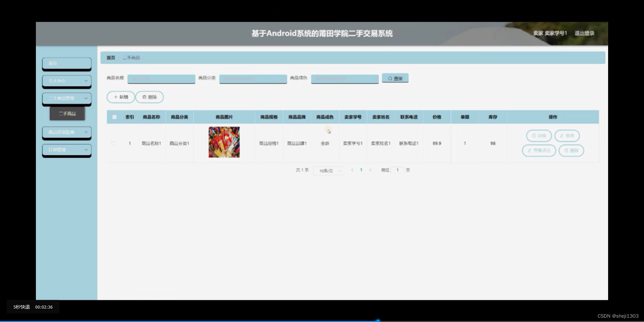Click the plus icon on 新增 button
Viewport: 644px width, 322px height.
[115, 97]
